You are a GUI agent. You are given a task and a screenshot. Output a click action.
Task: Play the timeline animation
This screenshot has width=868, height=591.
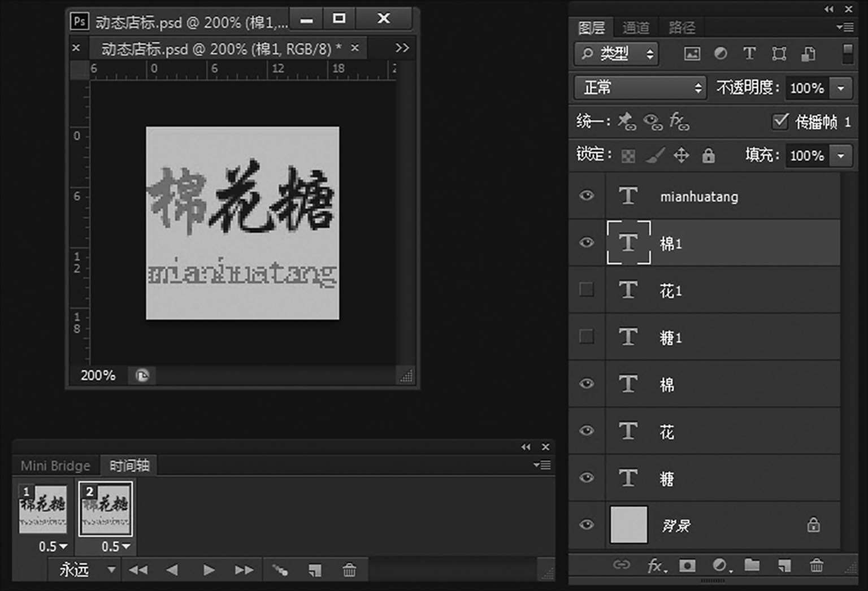pos(209,570)
